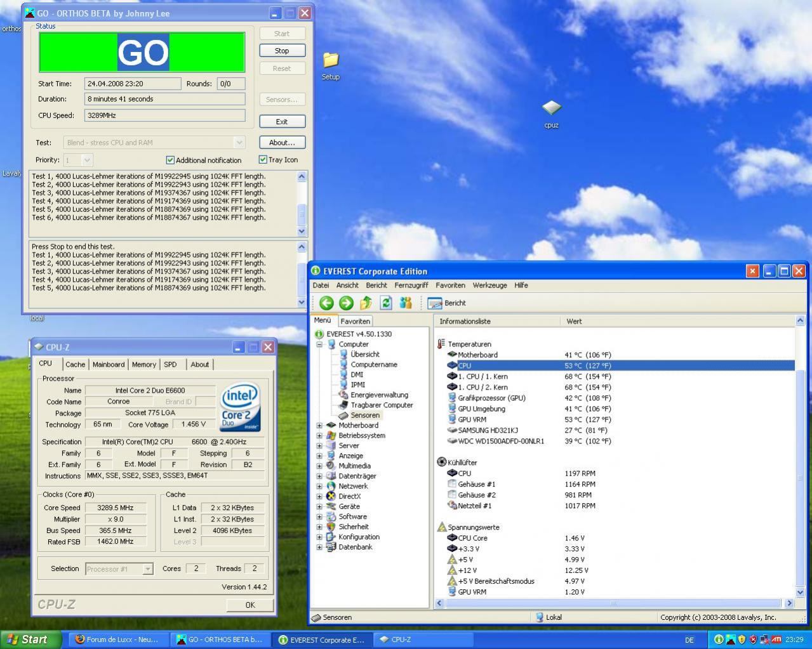Switch to the Mainboard tab in CPU-Z
Image resolution: width=812 pixels, height=649 pixels.
[109, 364]
